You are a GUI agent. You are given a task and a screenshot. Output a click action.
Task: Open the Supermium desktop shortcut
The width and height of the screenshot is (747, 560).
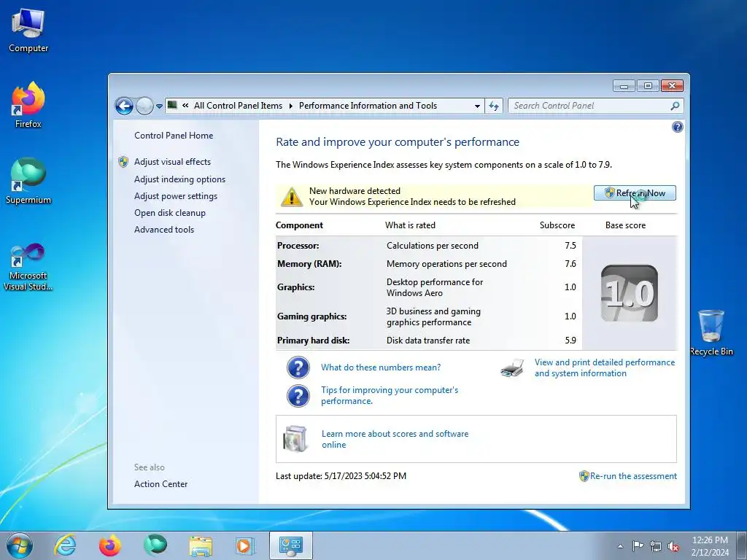pyautogui.click(x=28, y=181)
